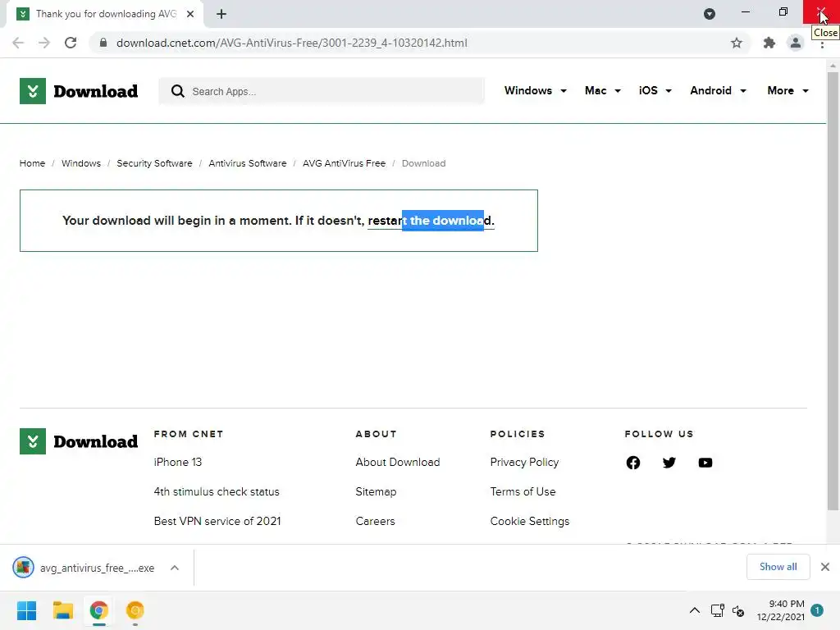The height and width of the screenshot is (630, 840).
Task: Click the address bar URL
Action: pyautogui.click(x=292, y=43)
